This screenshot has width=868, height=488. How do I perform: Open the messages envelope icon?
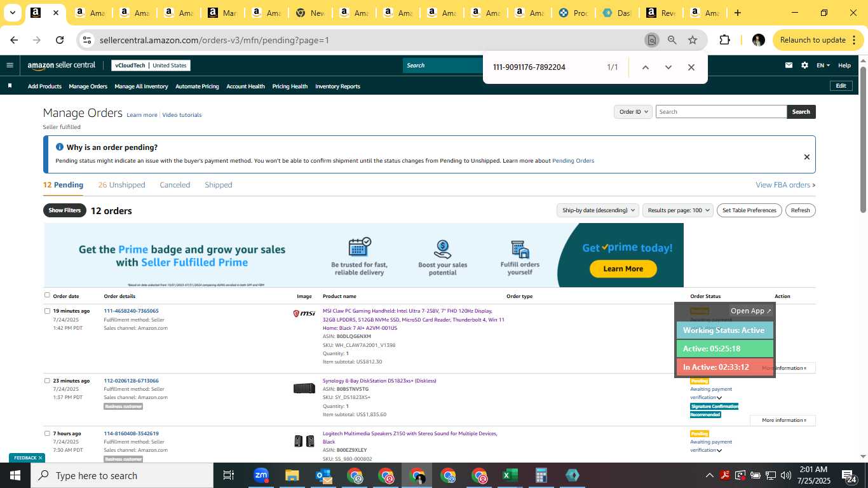(x=789, y=65)
